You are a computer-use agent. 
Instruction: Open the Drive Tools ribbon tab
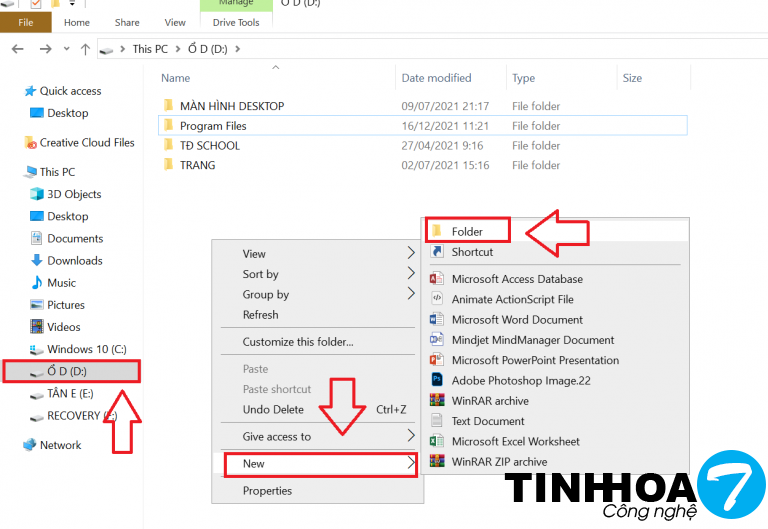point(236,22)
